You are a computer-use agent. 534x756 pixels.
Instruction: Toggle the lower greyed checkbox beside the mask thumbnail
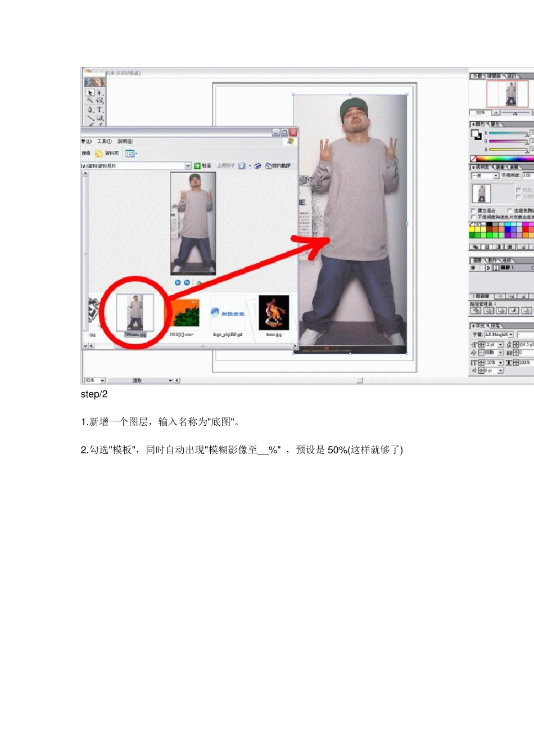(x=519, y=197)
